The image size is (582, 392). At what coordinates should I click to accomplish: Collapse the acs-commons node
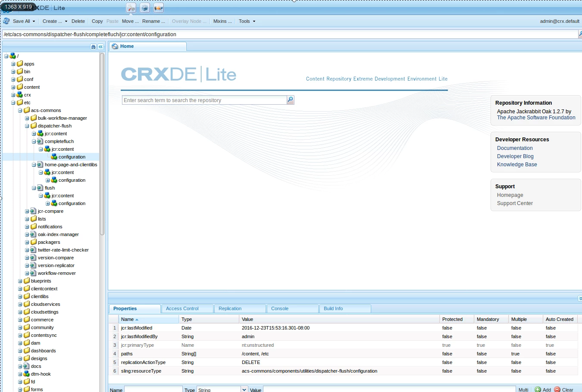coord(20,110)
